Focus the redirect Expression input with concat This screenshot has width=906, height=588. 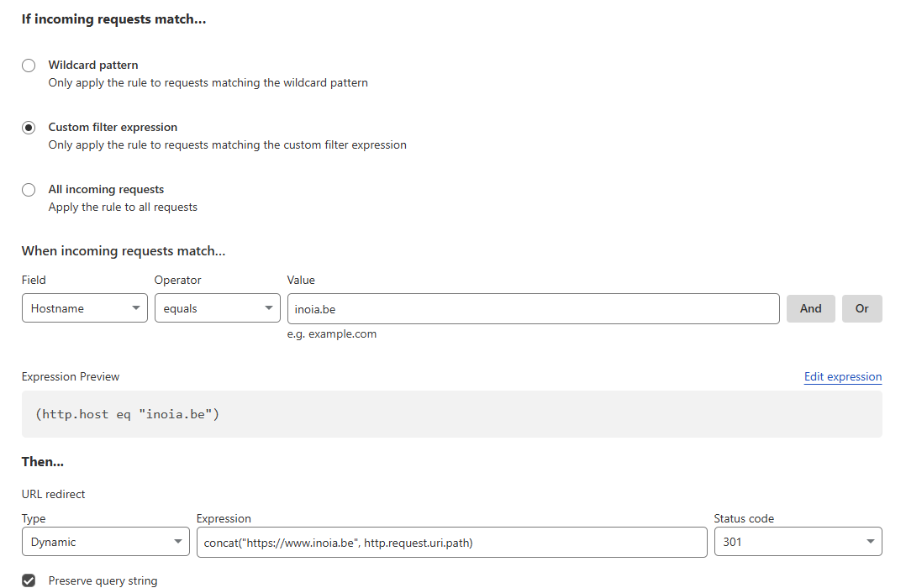click(451, 542)
